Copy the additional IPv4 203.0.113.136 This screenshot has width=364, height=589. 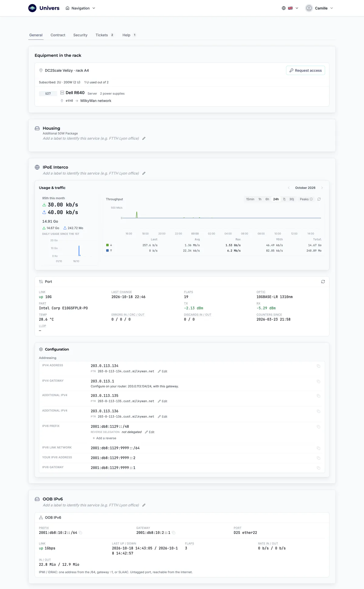318,411
